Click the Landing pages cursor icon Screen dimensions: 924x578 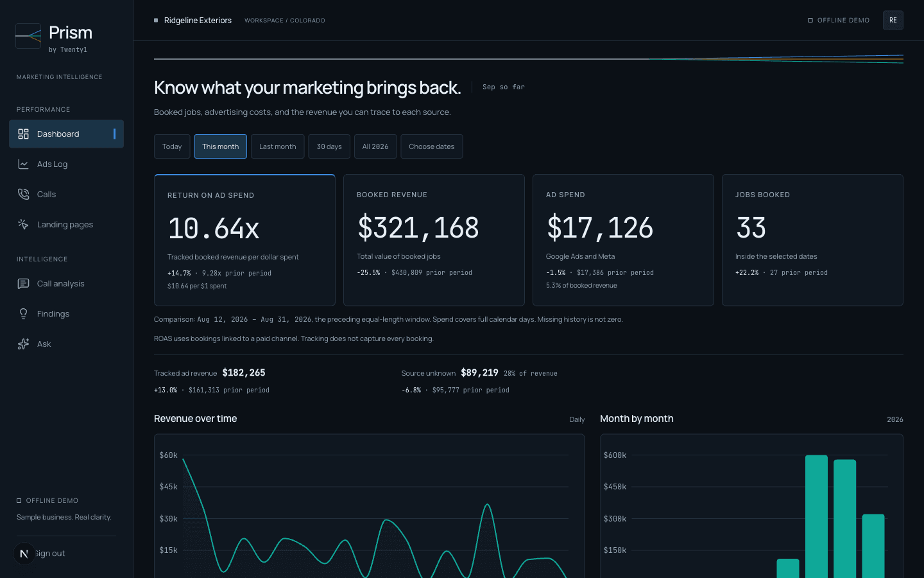[23, 224]
